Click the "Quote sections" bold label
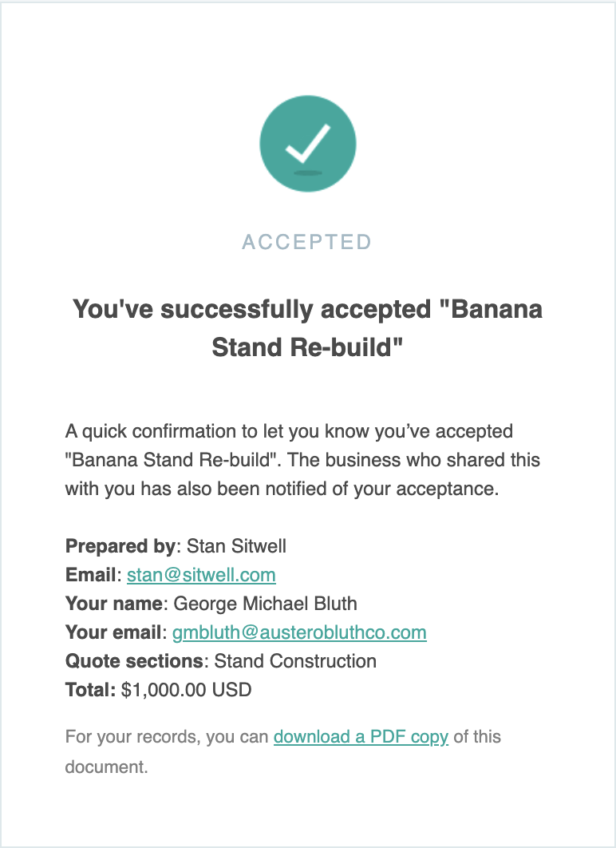Viewport: 616px width, 848px height. (134, 661)
